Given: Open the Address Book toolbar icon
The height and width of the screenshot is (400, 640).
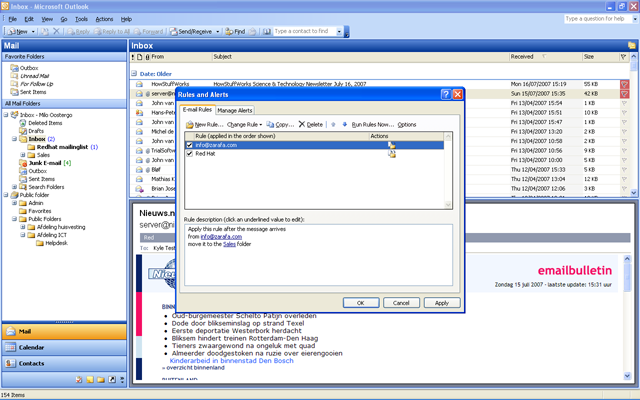Looking at the screenshot, I should [267, 31].
